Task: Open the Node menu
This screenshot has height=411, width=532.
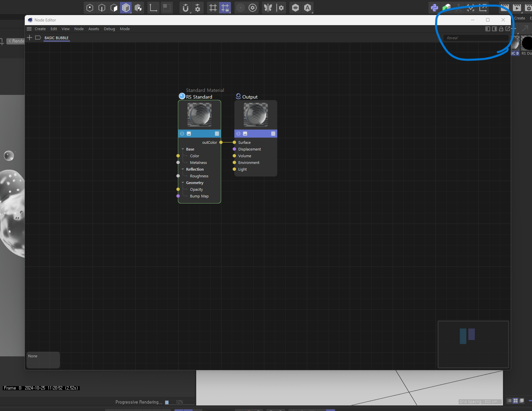Action: click(x=79, y=29)
